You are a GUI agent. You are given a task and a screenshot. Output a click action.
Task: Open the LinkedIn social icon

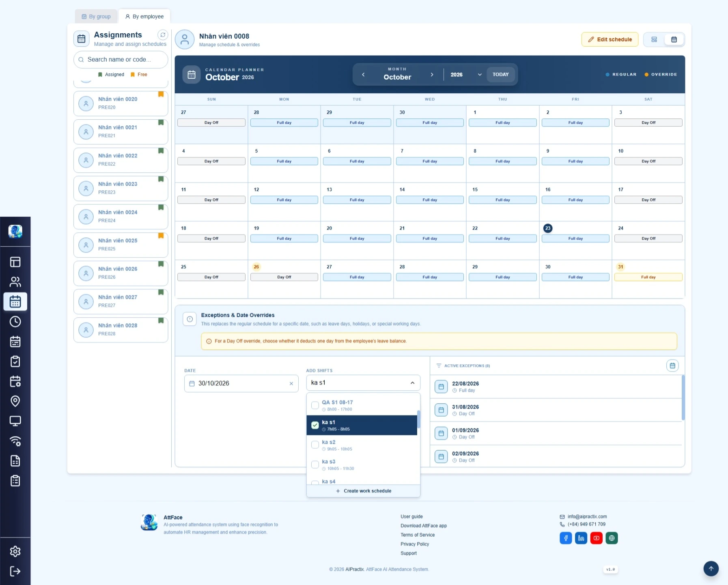point(581,538)
